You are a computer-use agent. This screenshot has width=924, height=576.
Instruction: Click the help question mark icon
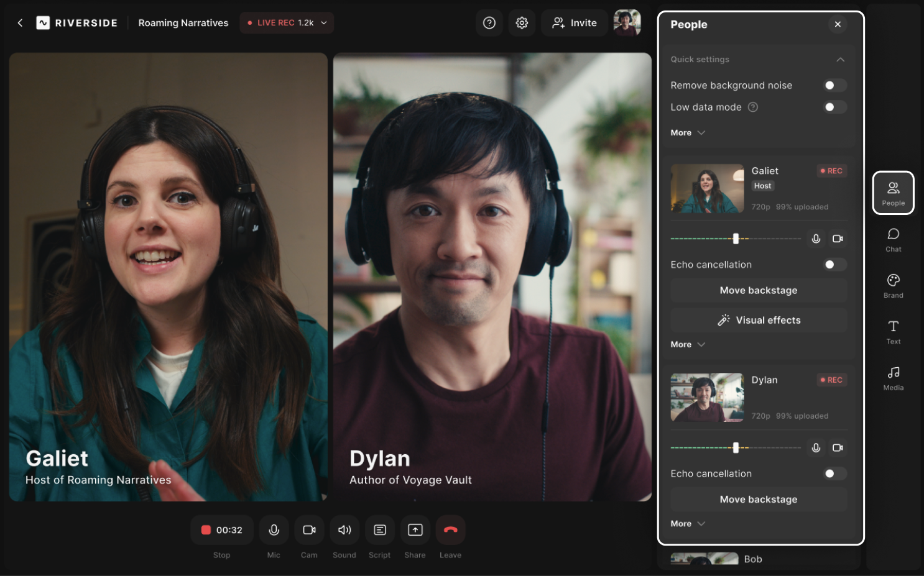[x=489, y=23]
